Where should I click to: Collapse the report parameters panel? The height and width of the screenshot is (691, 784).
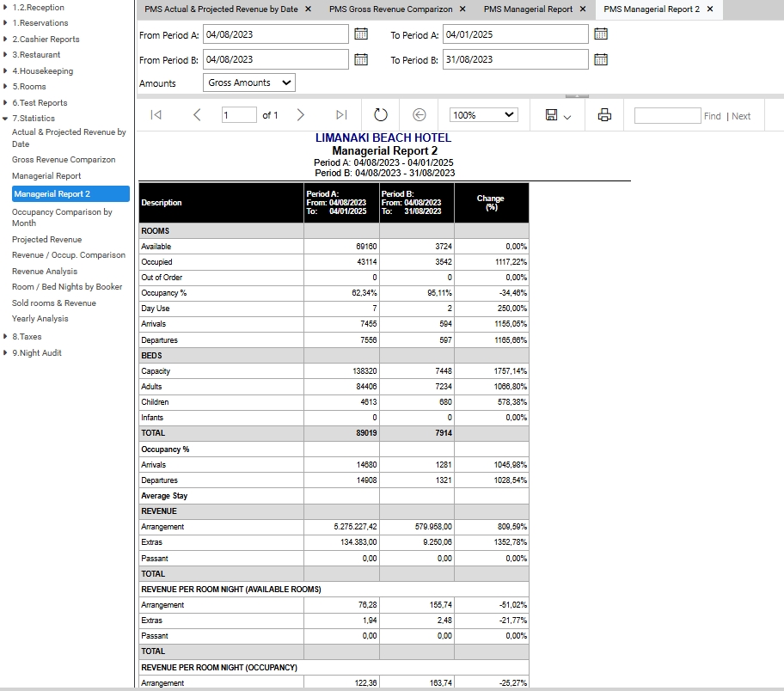577,95
